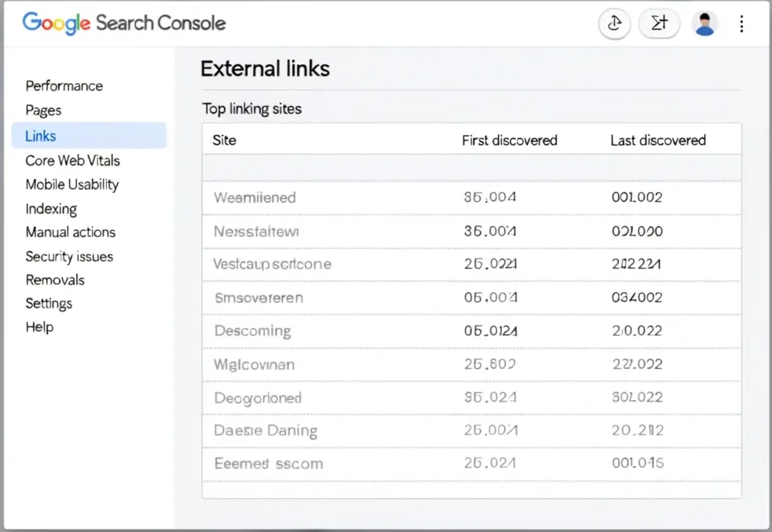Open Security issues page

tap(69, 257)
